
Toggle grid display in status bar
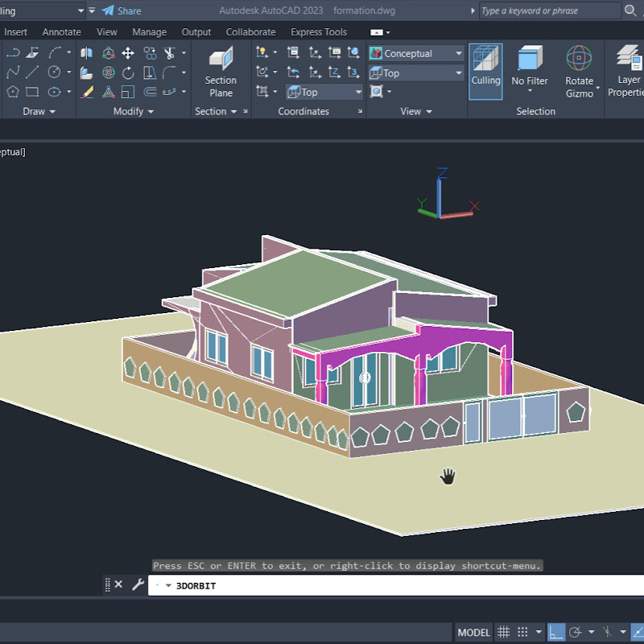(504, 632)
